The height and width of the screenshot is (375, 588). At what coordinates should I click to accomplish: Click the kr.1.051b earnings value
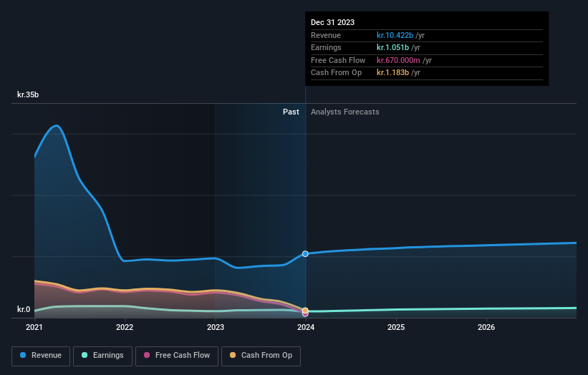click(x=392, y=47)
